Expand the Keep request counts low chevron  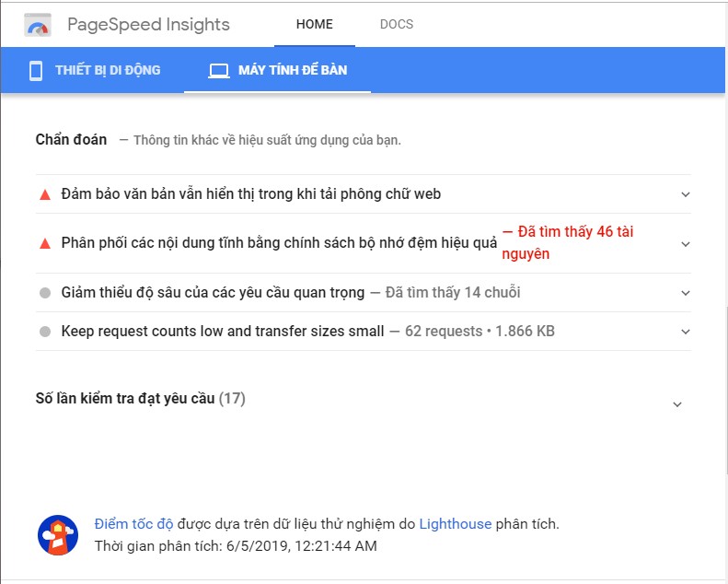686,332
